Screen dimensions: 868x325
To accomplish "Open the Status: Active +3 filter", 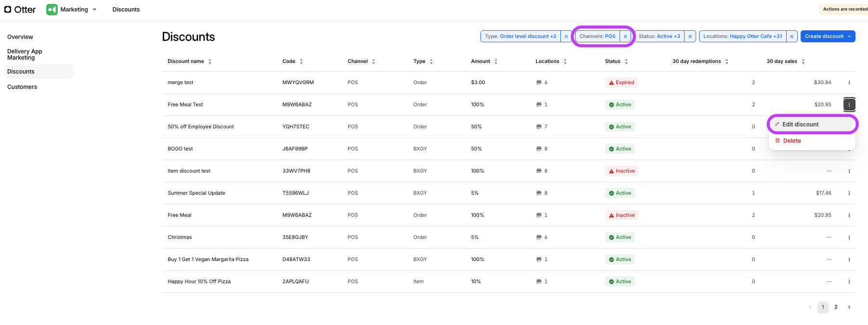I will [659, 37].
